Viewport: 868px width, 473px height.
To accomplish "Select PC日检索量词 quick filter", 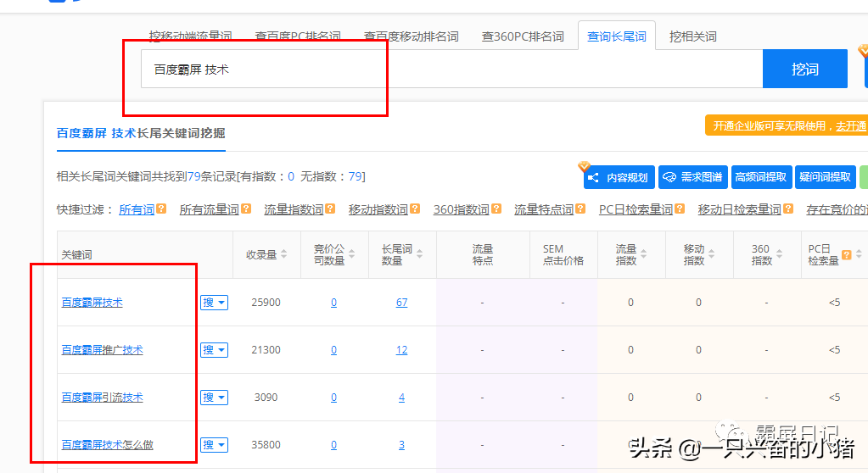I will click(x=636, y=209).
